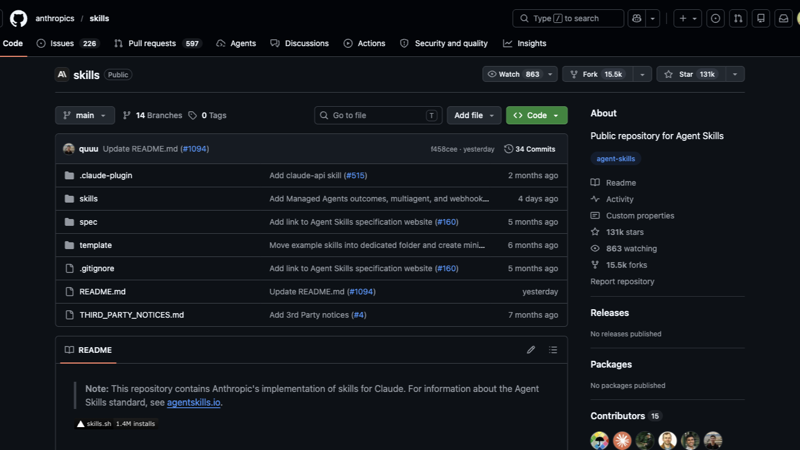View 0 Tags link
The height and width of the screenshot is (450, 800).
pos(207,115)
